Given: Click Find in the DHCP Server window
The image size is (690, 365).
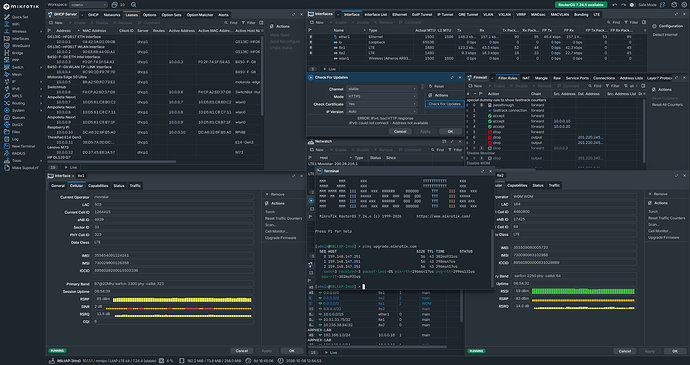Looking at the screenshot, I should (231, 22).
